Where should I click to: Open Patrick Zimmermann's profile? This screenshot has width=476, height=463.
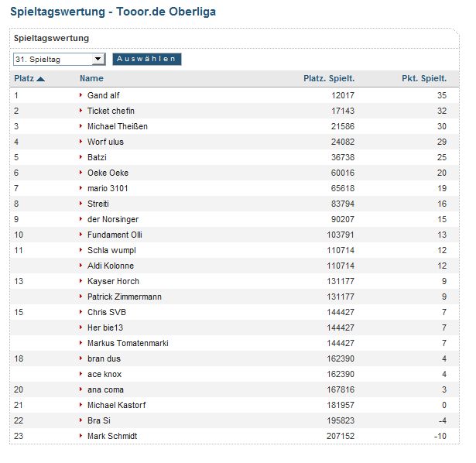(x=124, y=297)
